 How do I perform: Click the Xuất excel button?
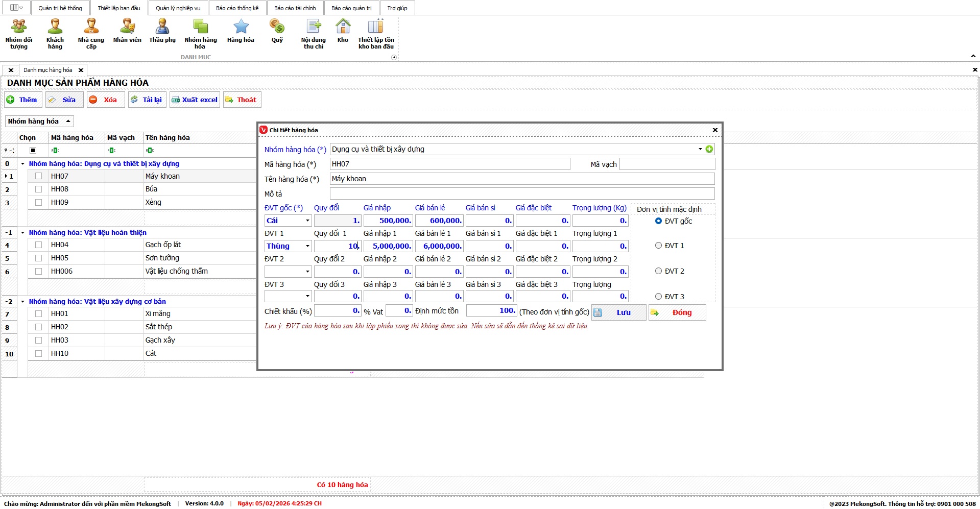[x=195, y=100]
